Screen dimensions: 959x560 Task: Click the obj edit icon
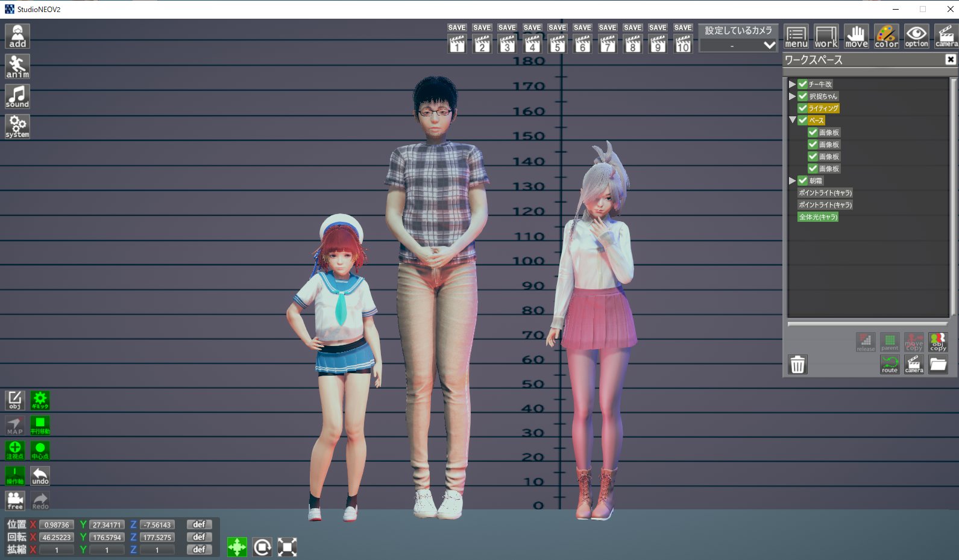15,400
